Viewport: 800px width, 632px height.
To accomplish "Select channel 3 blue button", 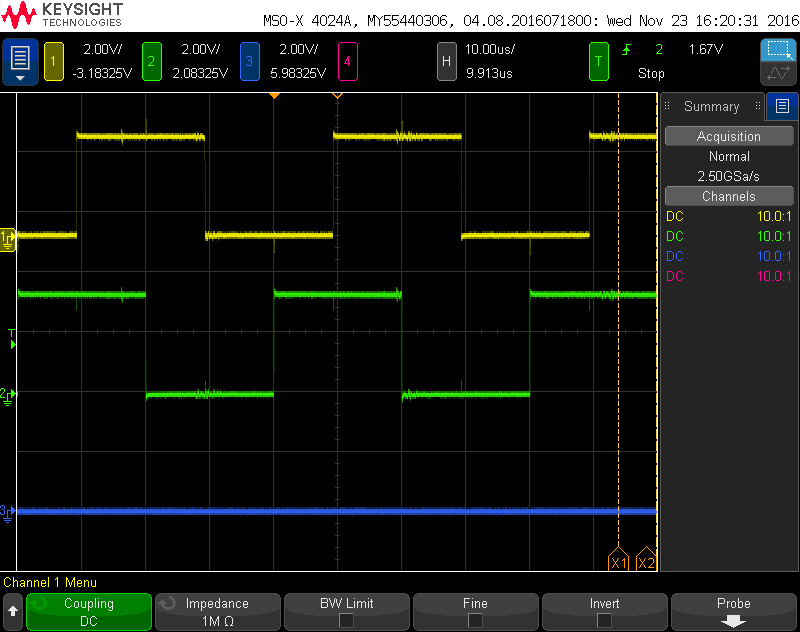I will point(249,62).
